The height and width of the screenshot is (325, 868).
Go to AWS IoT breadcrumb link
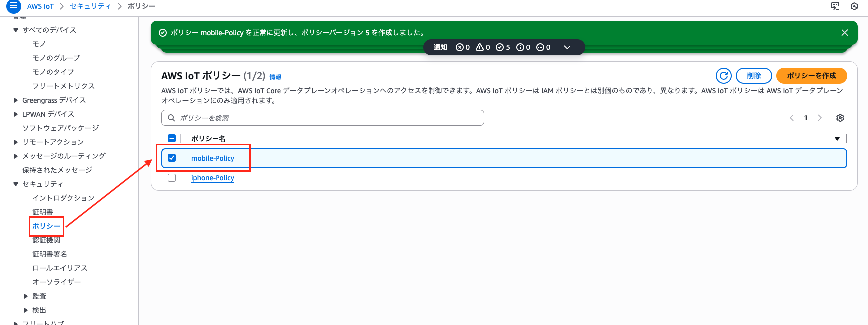pyautogui.click(x=40, y=6)
